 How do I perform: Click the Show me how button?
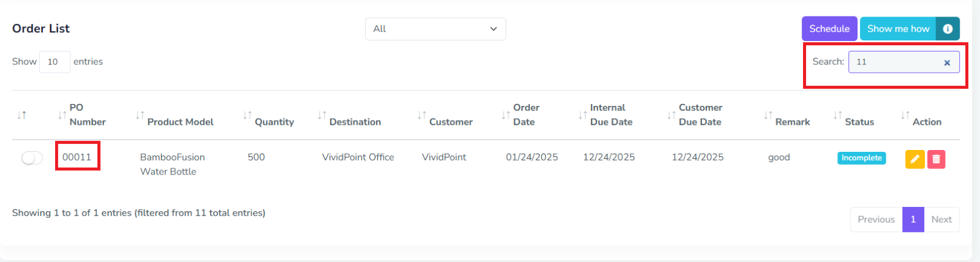[x=898, y=29]
